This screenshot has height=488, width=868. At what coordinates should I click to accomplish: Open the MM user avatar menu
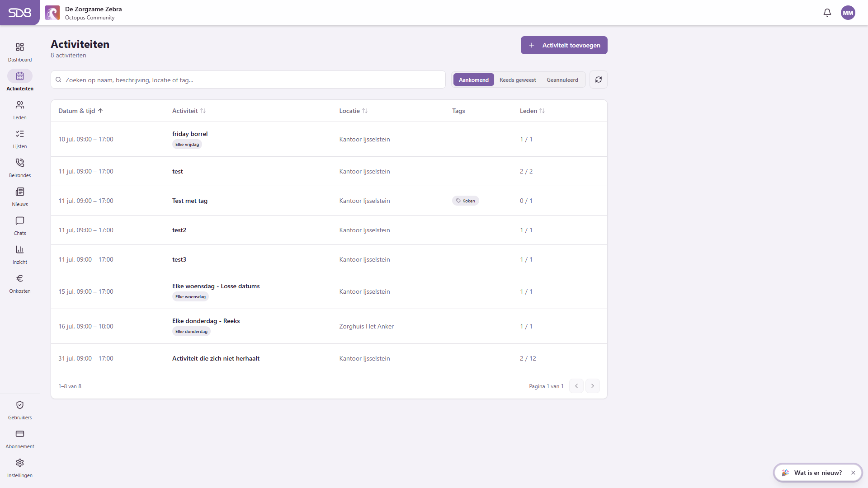[x=848, y=13]
